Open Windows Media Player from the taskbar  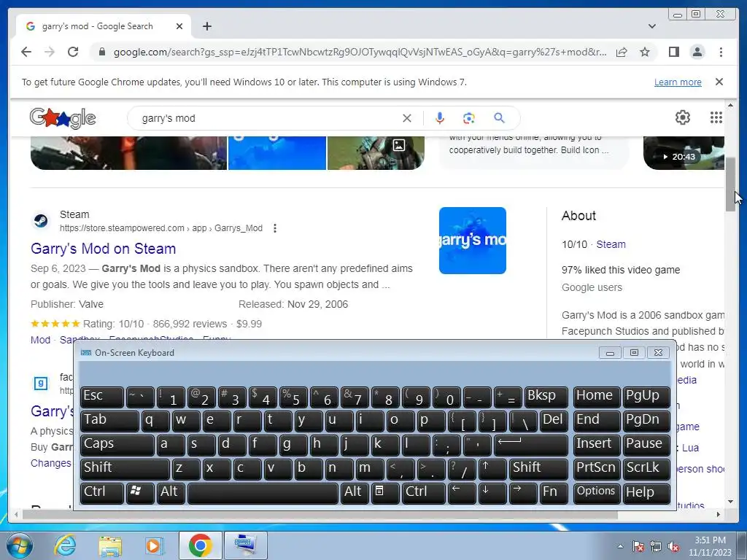(154, 545)
